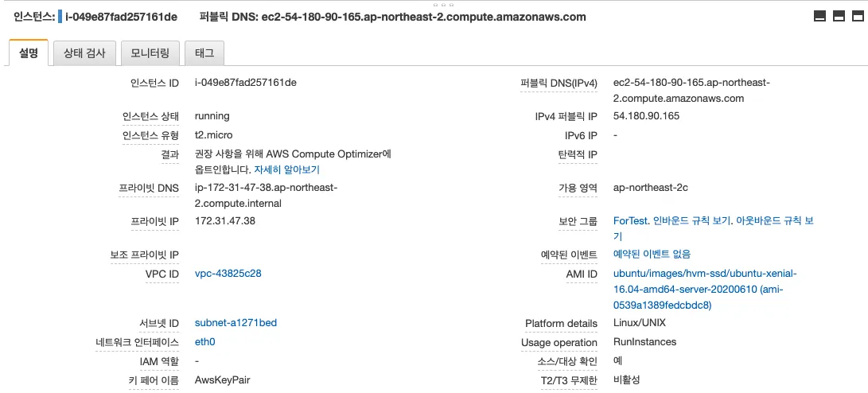Image resolution: width=868 pixels, height=393 pixels.
Task: Open the eth0 network interface link
Action: 204,342
